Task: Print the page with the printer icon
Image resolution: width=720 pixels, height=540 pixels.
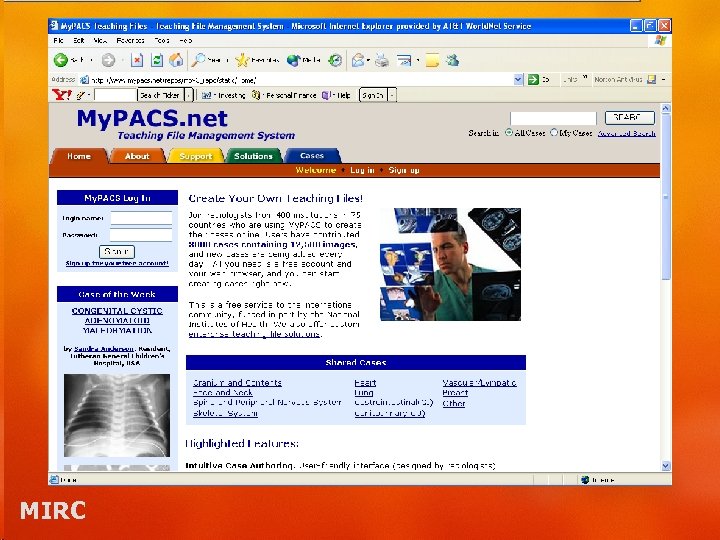Action: coord(382,60)
